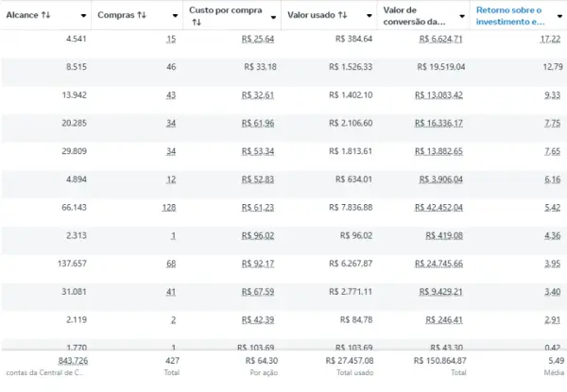
Task: Click the Alcance header label
Action: pos(22,15)
